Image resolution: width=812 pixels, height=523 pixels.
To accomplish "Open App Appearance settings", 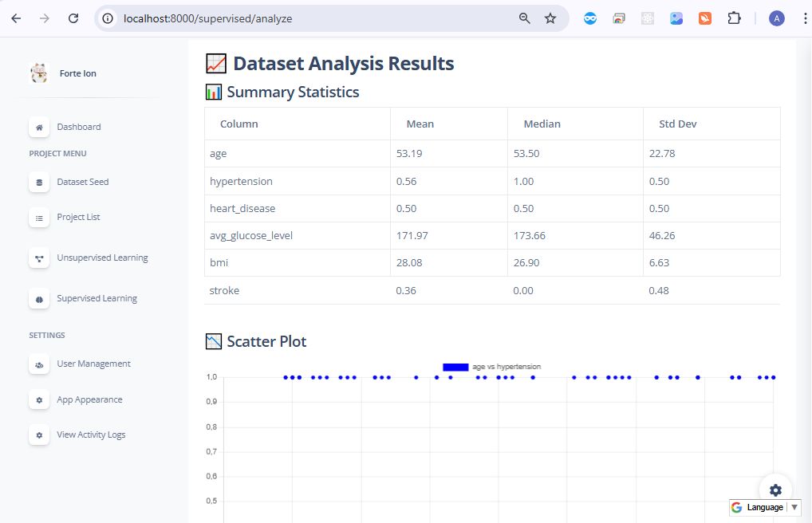I will tap(89, 399).
